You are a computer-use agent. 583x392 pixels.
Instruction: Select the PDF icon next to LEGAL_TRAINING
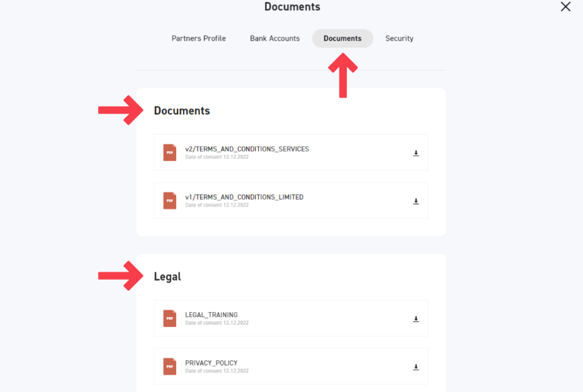tap(169, 318)
